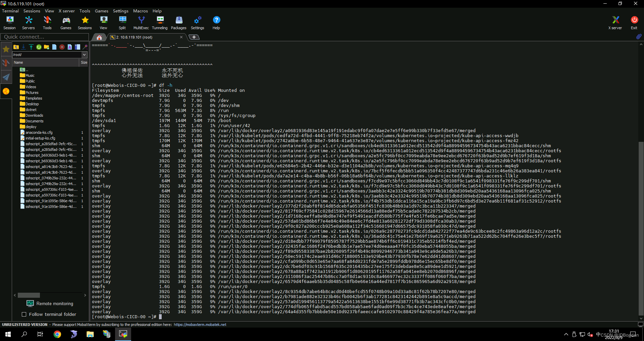Upload a file to the remote server
This screenshot has height=341, width=644.
tap(31, 47)
